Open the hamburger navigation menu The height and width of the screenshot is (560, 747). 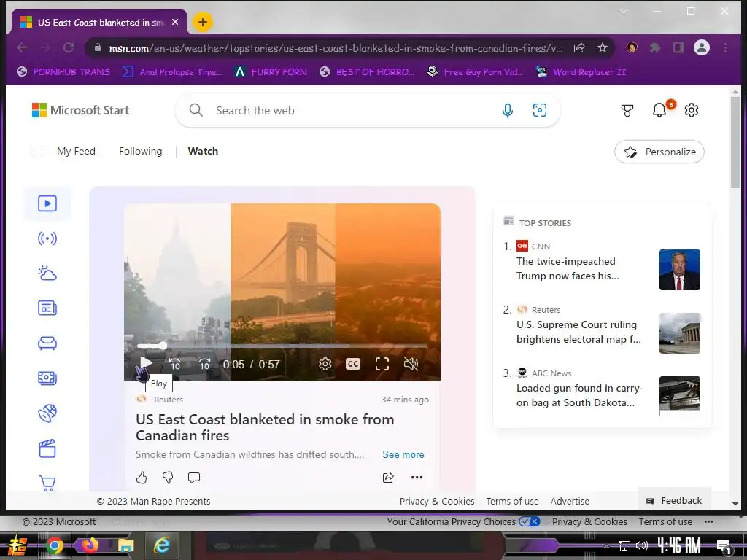coord(36,152)
